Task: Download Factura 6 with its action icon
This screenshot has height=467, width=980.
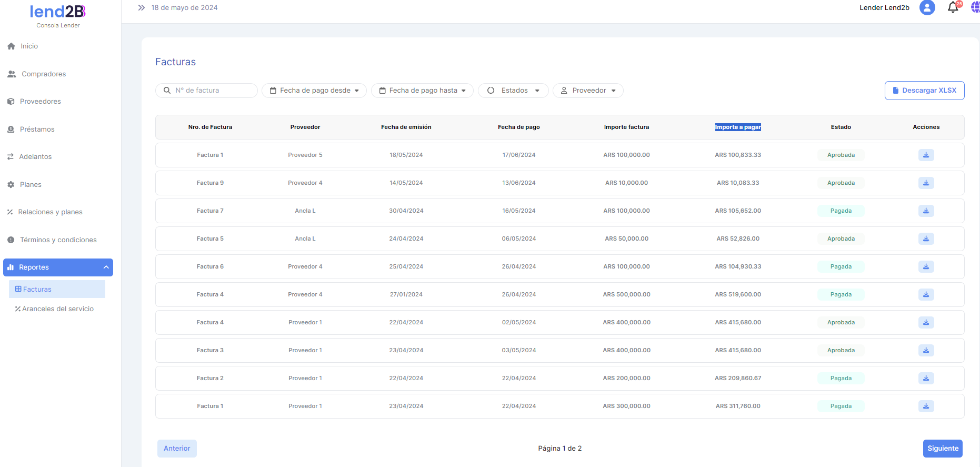Action: click(926, 267)
